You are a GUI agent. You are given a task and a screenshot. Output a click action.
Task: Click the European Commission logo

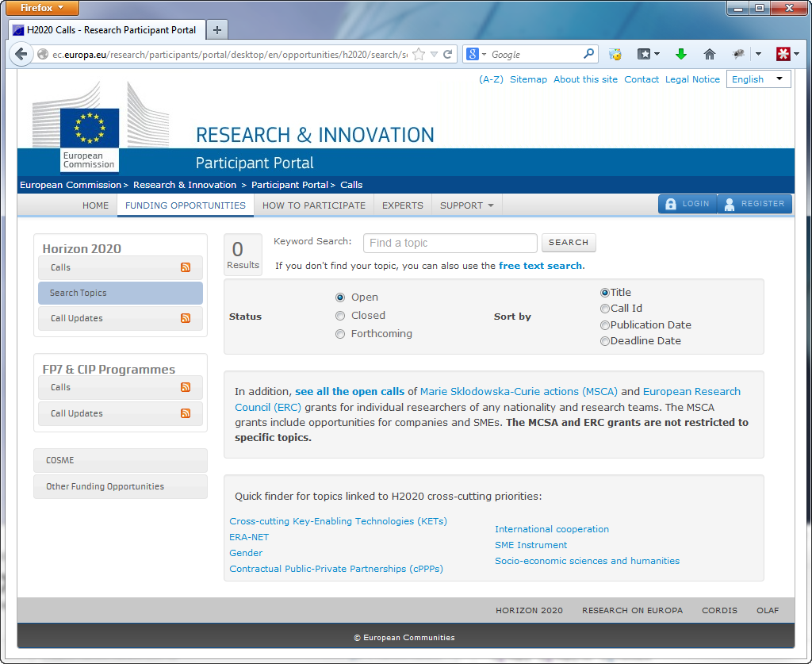coord(90,139)
